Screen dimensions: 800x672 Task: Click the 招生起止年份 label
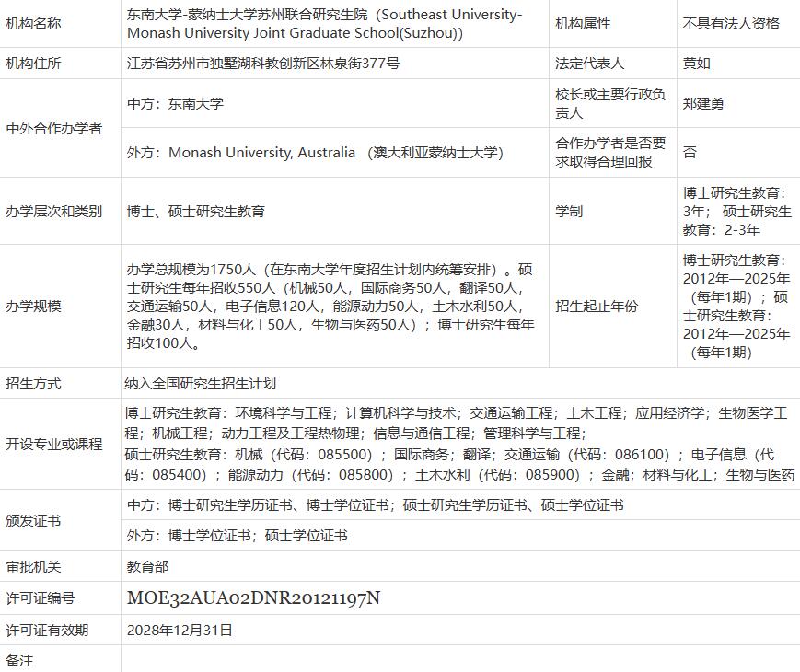[597, 307]
